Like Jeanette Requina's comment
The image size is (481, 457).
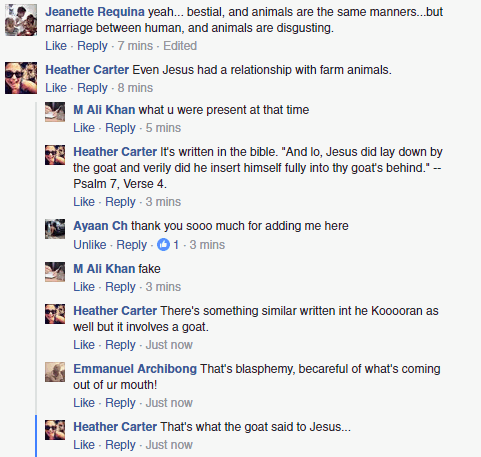(56, 46)
